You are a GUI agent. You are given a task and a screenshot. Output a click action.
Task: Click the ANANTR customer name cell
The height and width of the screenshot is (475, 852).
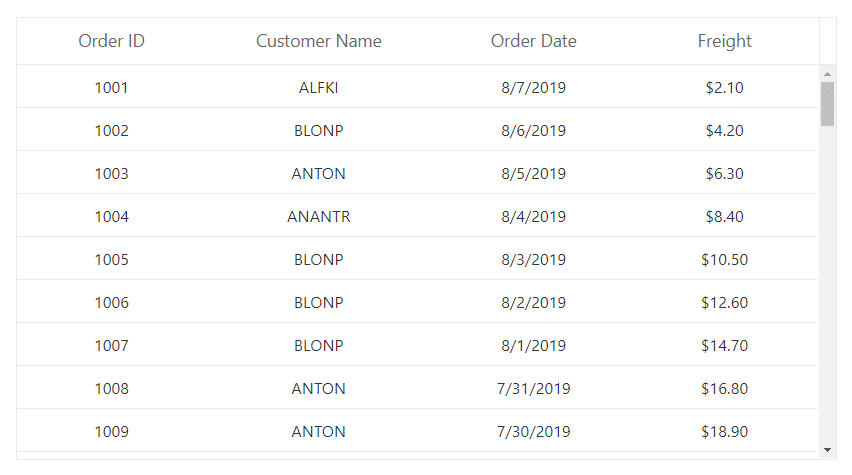pos(319,216)
